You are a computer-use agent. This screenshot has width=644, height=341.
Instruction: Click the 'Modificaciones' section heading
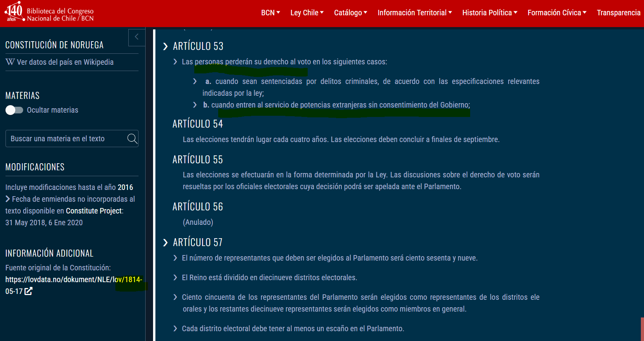click(x=35, y=167)
